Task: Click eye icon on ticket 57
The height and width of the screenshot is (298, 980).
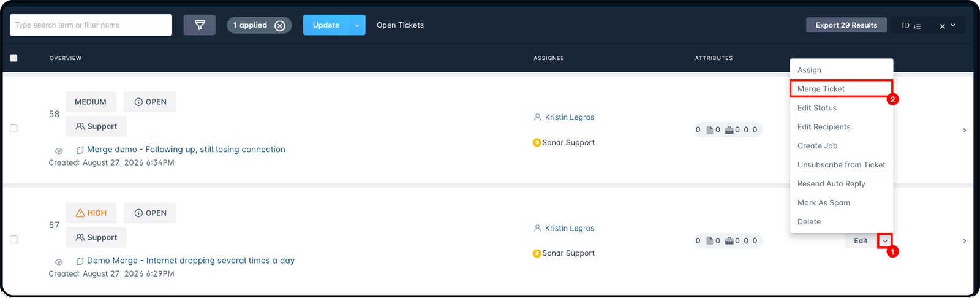Action: tap(59, 262)
